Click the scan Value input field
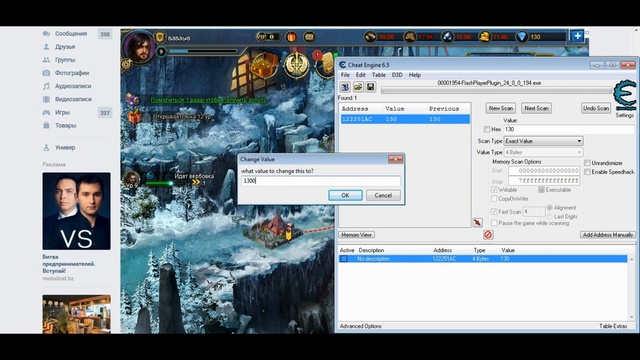The image size is (640, 360). pos(569,129)
